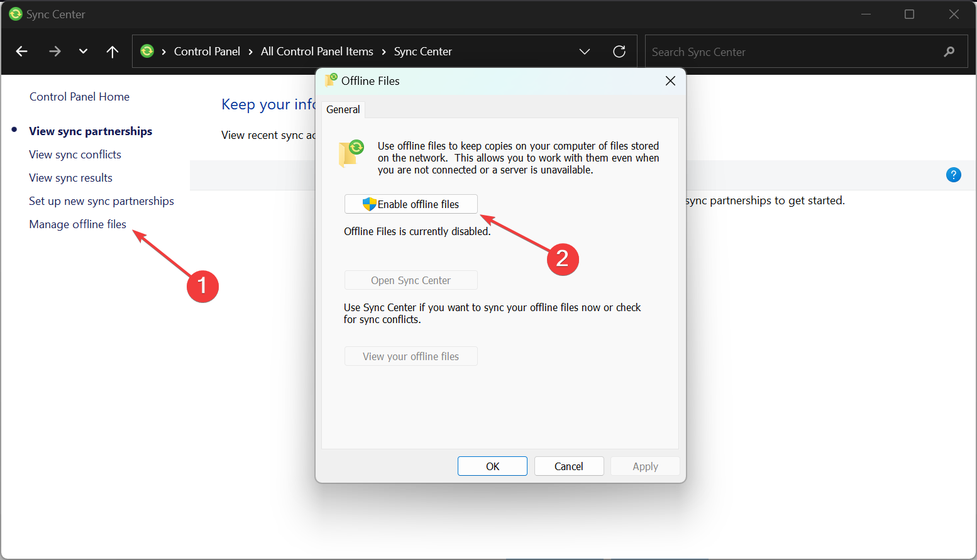Maximize the Sync Center window
The height and width of the screenshot is (560, 977).
909,14
